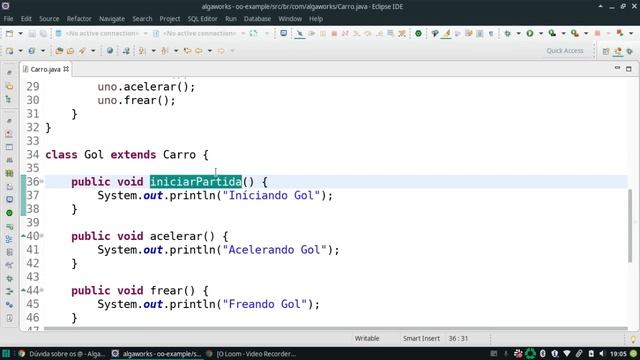Viewport: 640px width, 360px height.
Task: Click the volume speaker tray icon
Action: 602,353
